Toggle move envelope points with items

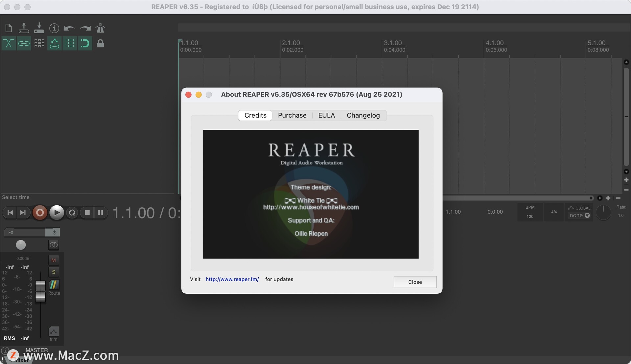[x=54, y=43]
